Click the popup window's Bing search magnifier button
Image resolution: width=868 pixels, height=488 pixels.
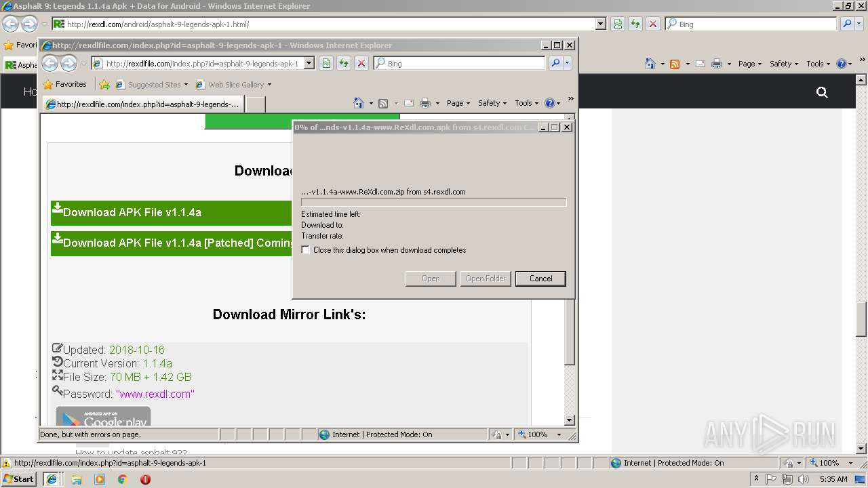555,63
